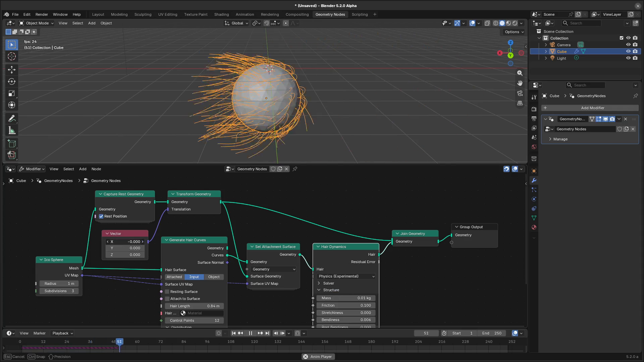644x362 pixels.
Task: Enable Attach to Surface checkbox
Action: click(167, 299)
